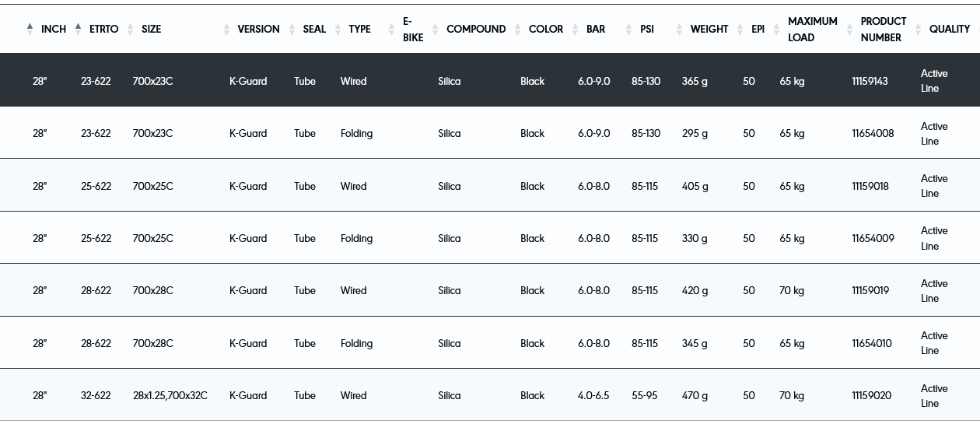Viewport: 980px width, 424px height.
Task: Click the sort arrows next to QUALITY
Action: (x=918, y=29)
